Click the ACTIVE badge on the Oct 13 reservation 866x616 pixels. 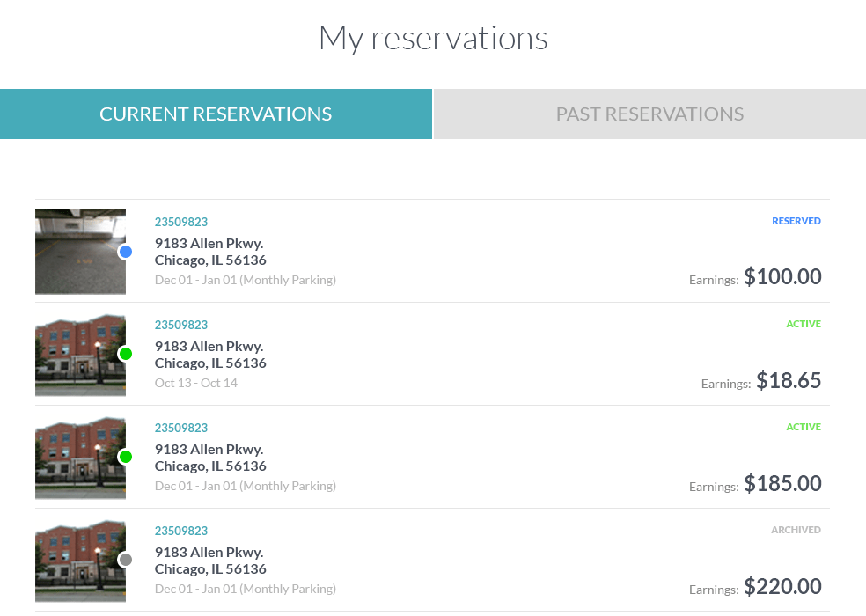coord(804,324)
